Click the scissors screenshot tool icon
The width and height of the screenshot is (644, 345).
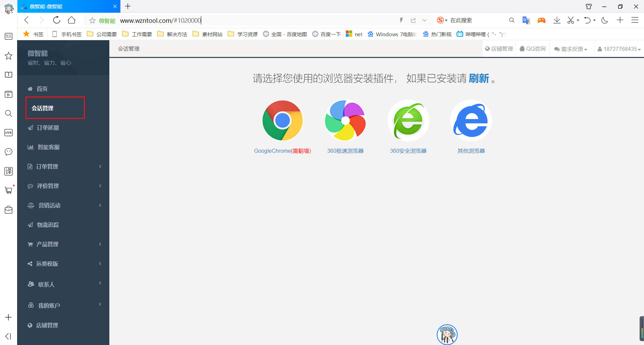(571, 20)
